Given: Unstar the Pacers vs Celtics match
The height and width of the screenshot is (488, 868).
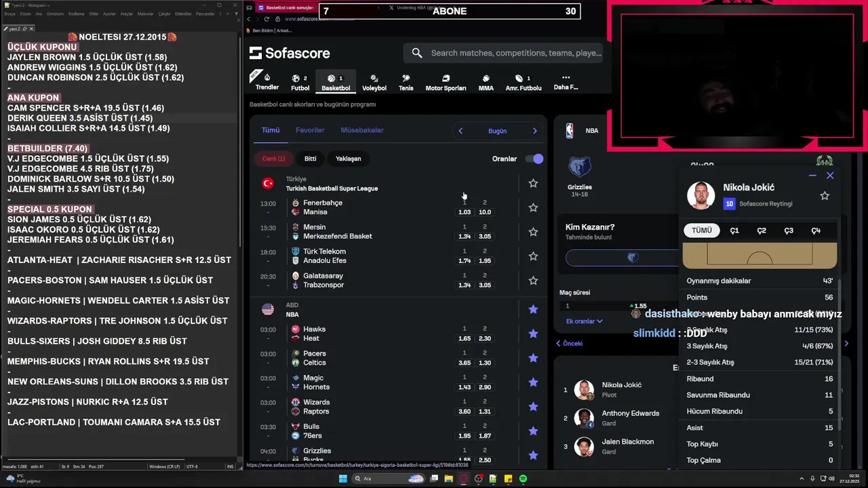Looking at the screenshot, I should [x=533, y=358].
